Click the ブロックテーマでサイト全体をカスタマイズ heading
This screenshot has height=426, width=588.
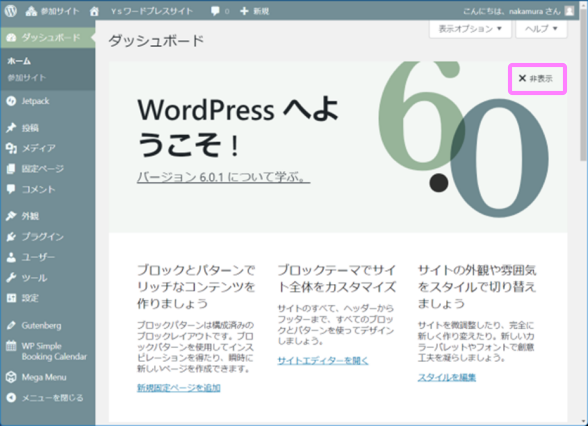point(336,278)
